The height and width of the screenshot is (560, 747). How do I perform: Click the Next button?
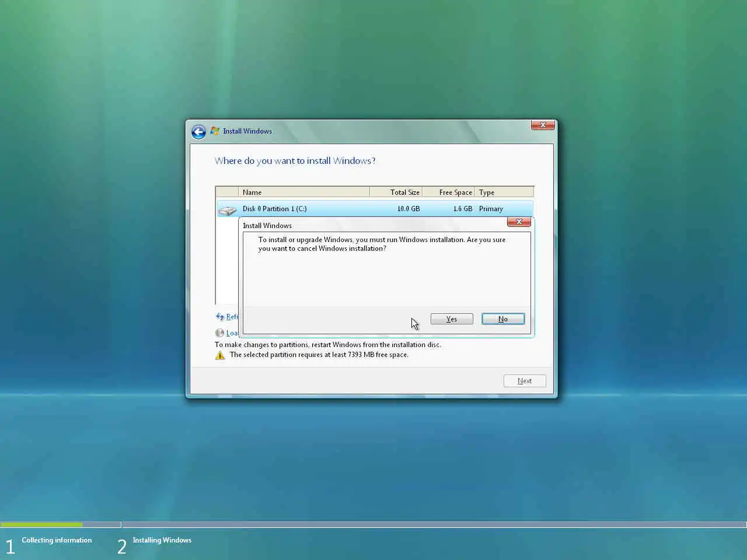[x=525, y=381]
